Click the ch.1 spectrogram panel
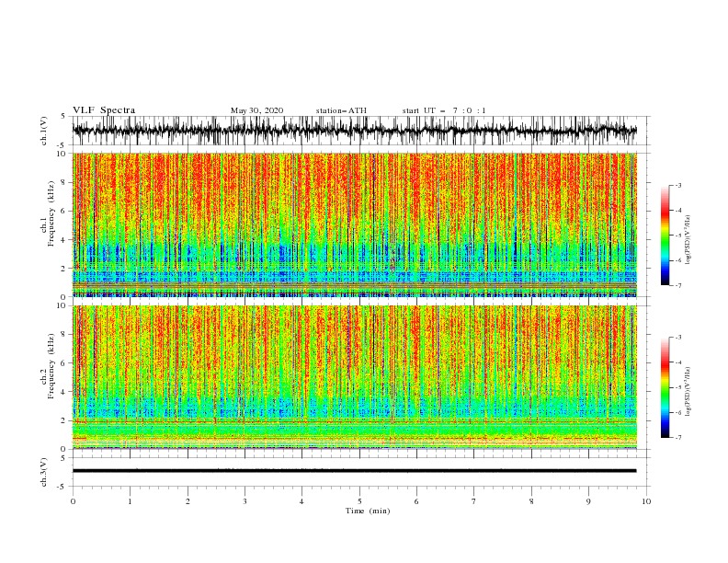Image resolution: width=728 pixels, height=563 pixels. tap(354, 224)
